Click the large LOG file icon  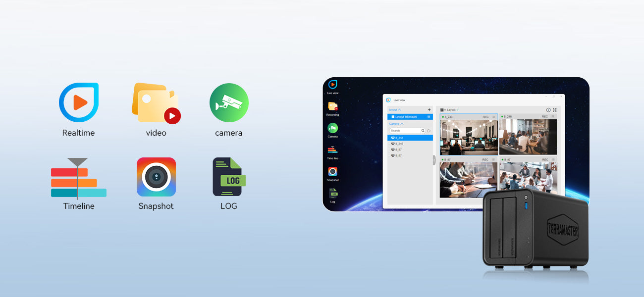[x=229, y=177]
